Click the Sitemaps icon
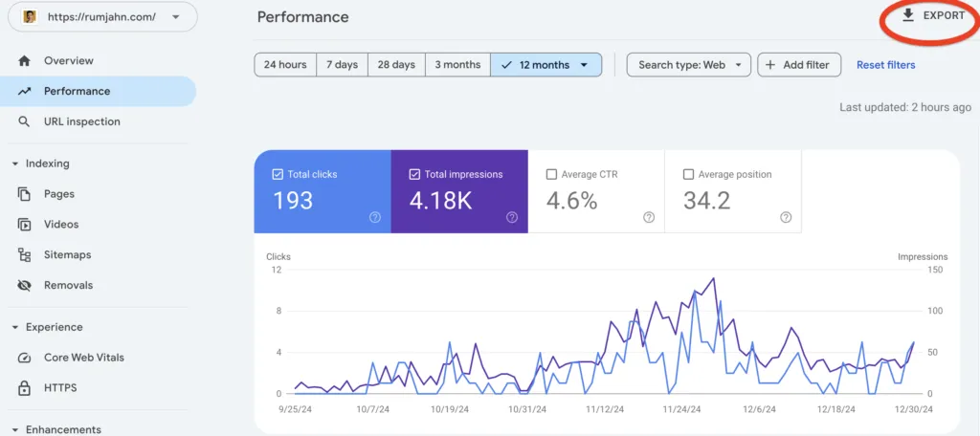980x436 pixels. coord(25,255)
